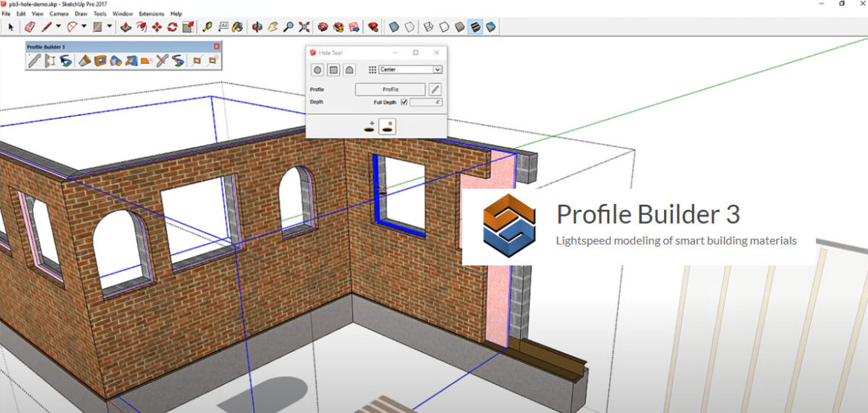Select the arrow Select tool
Screen dimensions: 868x413
[x=10, y=27]
